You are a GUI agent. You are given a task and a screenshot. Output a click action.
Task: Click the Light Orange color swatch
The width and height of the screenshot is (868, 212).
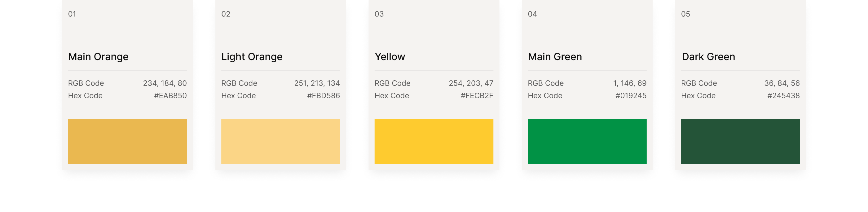click(x=280, y=141)
